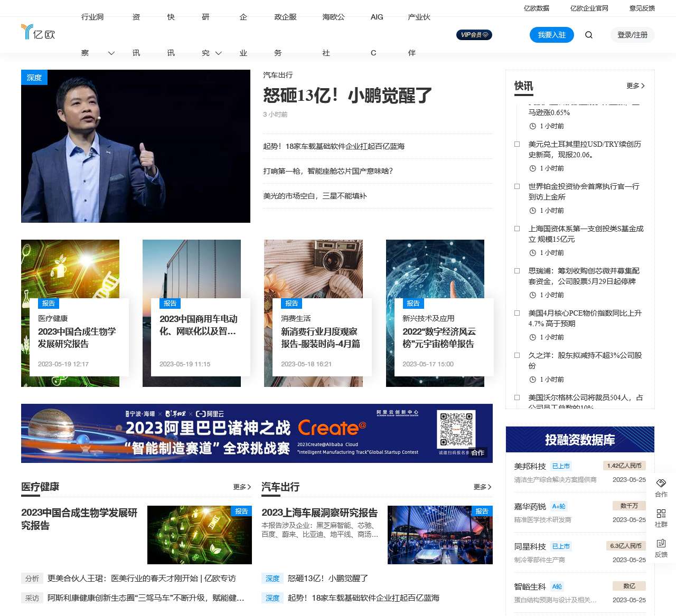Open 嘉华药锐 funding entry

pos(580,513)
